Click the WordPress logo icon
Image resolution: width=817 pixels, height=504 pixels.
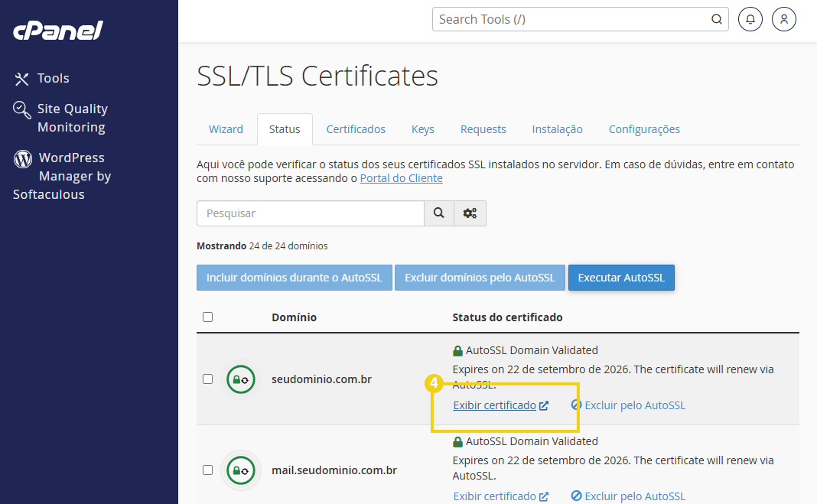[23, 159]
